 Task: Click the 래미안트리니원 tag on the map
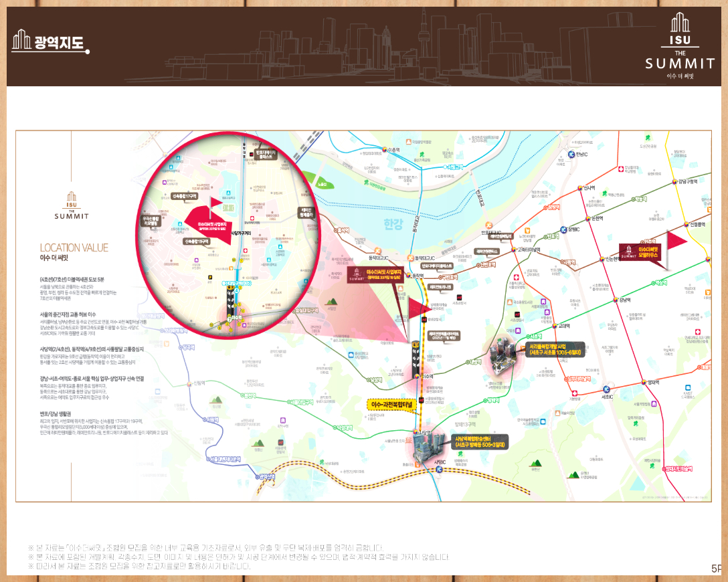440,287
